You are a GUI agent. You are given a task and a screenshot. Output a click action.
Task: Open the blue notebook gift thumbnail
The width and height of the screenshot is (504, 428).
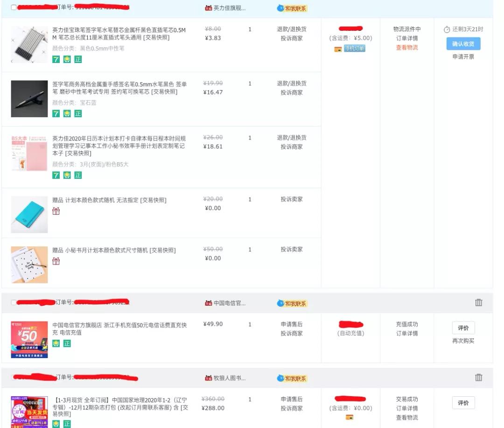[x=29, y=214]
